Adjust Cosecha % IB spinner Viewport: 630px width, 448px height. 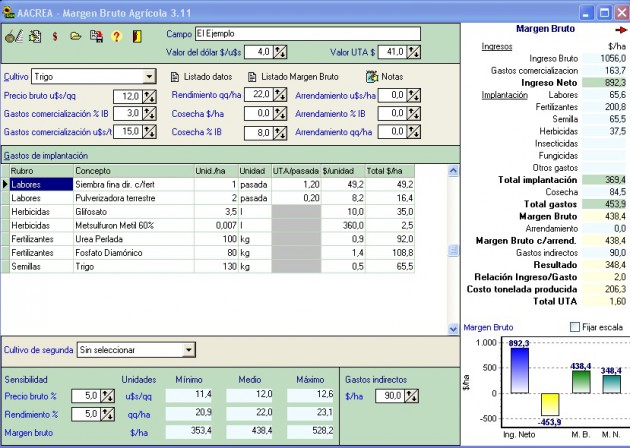tap(280, 133)
